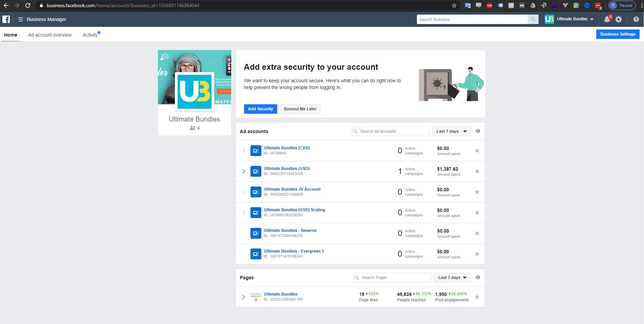Viewport: 644px width, 324px height.
Task: Open the Ultimate Bundles - Evergreen 1 link
Action: [x=294, y=251]
